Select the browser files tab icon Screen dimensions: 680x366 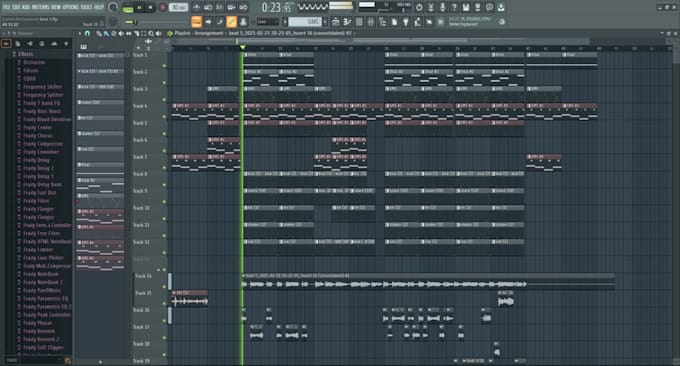point(18,43)
